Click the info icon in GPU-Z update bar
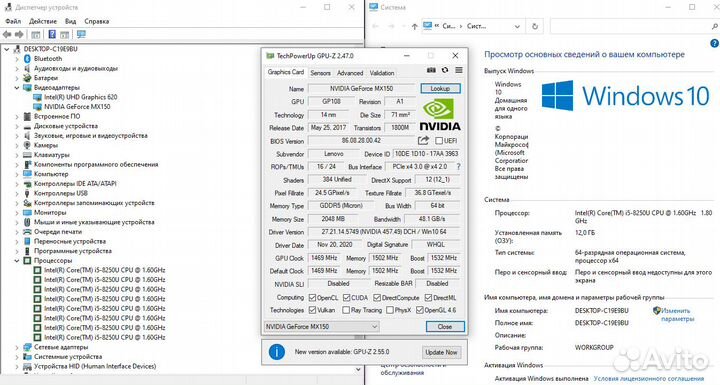Screen dimensions: 720x385 [x=276, y=352]
